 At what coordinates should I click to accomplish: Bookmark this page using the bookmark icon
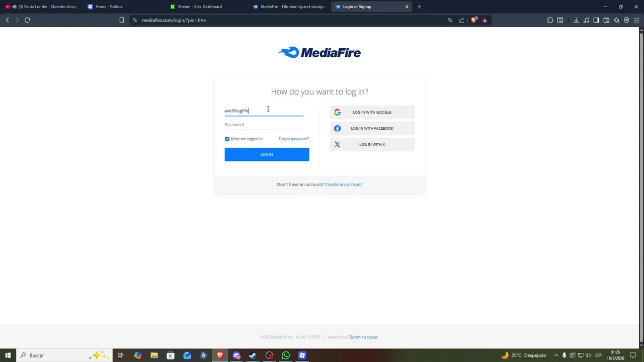(x=121, y=20)
